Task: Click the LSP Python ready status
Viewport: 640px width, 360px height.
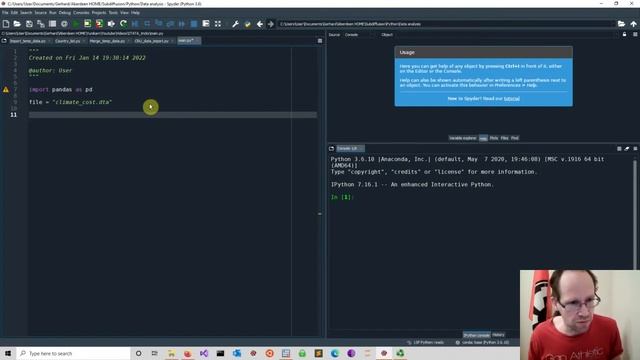Action: pyautogui.click(x=426, y=342)
